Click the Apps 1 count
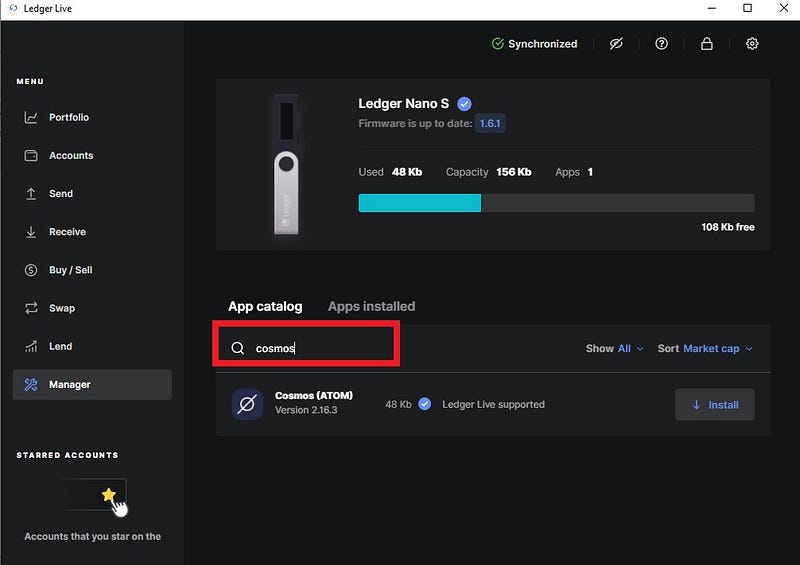The image size is (800, 565). click(x=574, y=172)
